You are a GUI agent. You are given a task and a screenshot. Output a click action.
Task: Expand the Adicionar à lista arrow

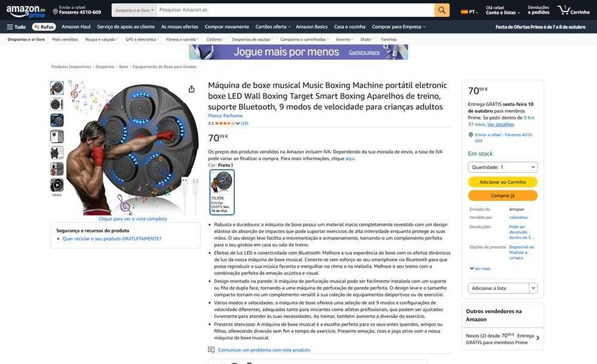(x=534, y=288)
